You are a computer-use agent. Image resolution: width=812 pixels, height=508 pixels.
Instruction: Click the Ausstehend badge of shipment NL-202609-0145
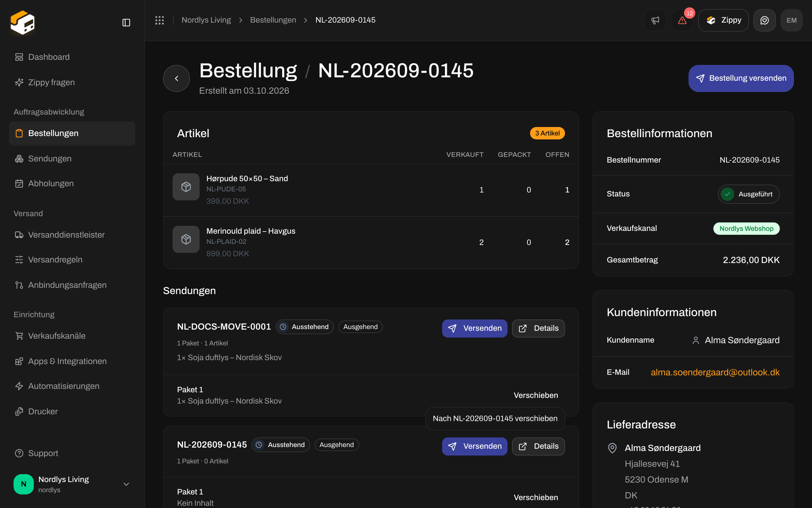[x=281, y=445]
